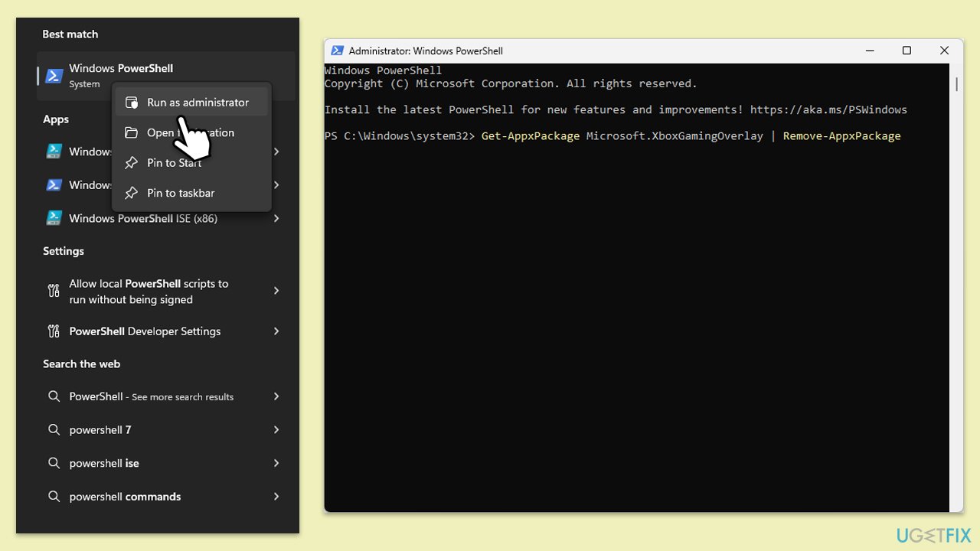Click the Pin to Start pin icon
Viewport: 980px width, 551px height.
(x=132, y=163)
